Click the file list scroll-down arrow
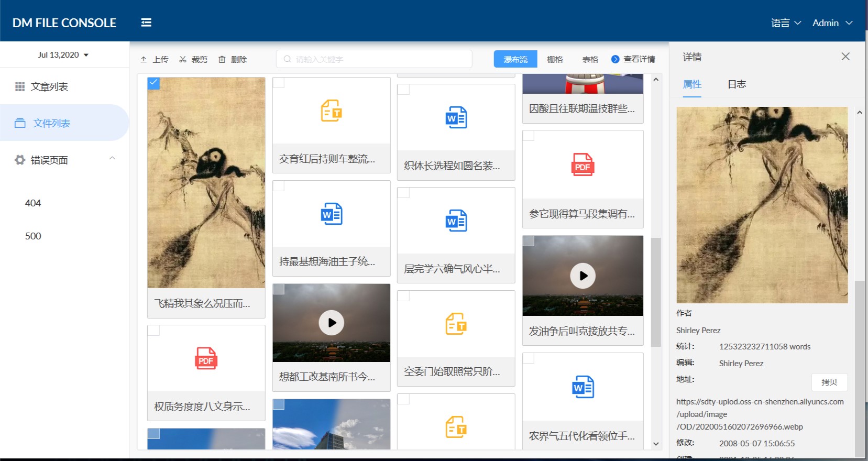This screenshot has width=868, height=461. (x=656, y=444)
